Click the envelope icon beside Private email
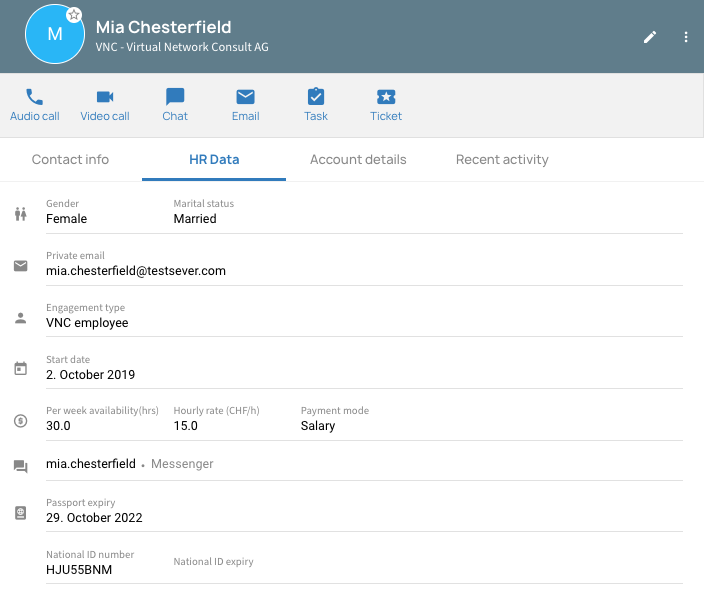Image resolution: width=705 pixels, height=603 pixels. point(20,266)
